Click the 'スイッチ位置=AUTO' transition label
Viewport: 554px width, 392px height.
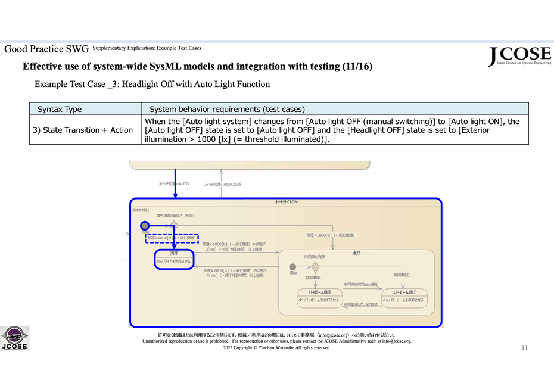(x=174, y=184)
